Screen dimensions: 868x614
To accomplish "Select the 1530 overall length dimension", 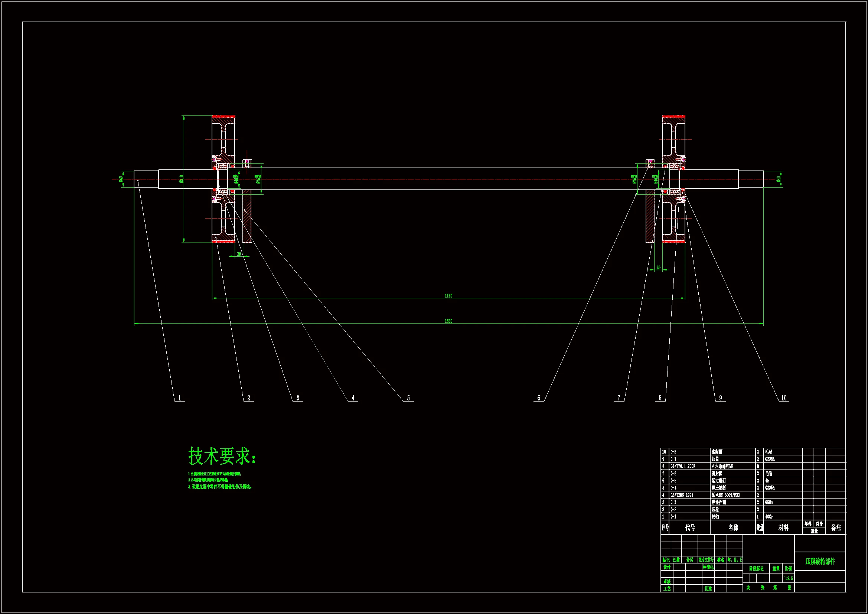I will click(x=448, y=321).
